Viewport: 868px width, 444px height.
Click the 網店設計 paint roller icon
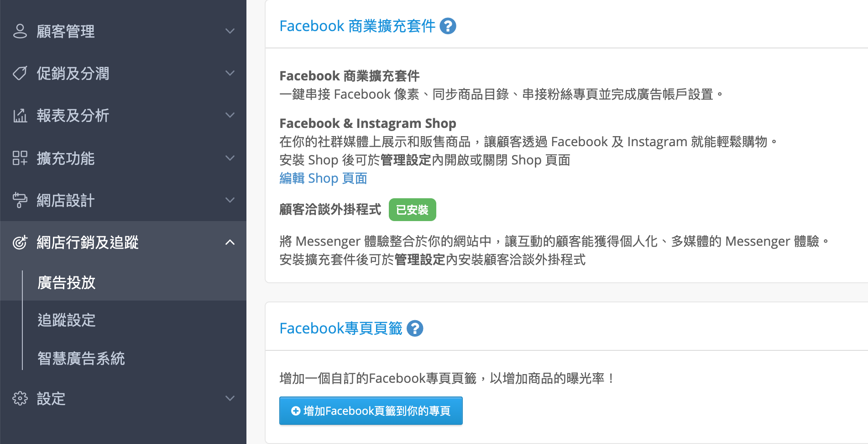coord(20,200)
